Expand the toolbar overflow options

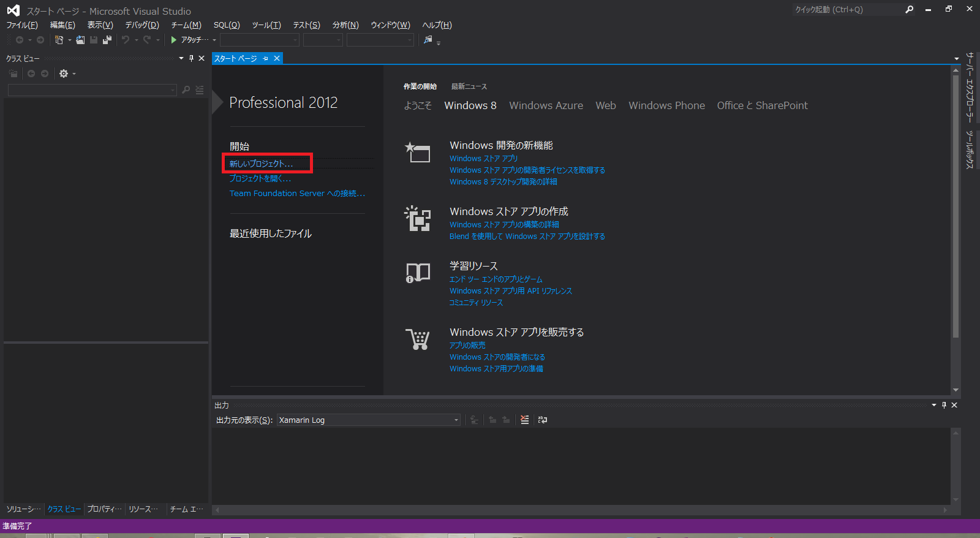[x=439, y=42]
